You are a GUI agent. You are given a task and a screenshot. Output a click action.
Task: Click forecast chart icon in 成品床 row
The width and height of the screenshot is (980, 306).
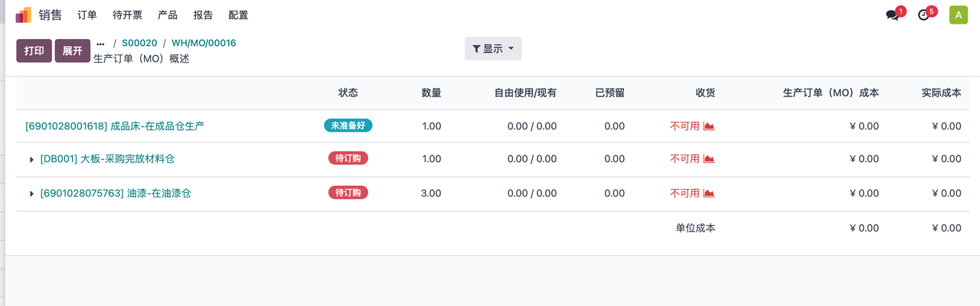pyautogui.click(x=709, y=126)
